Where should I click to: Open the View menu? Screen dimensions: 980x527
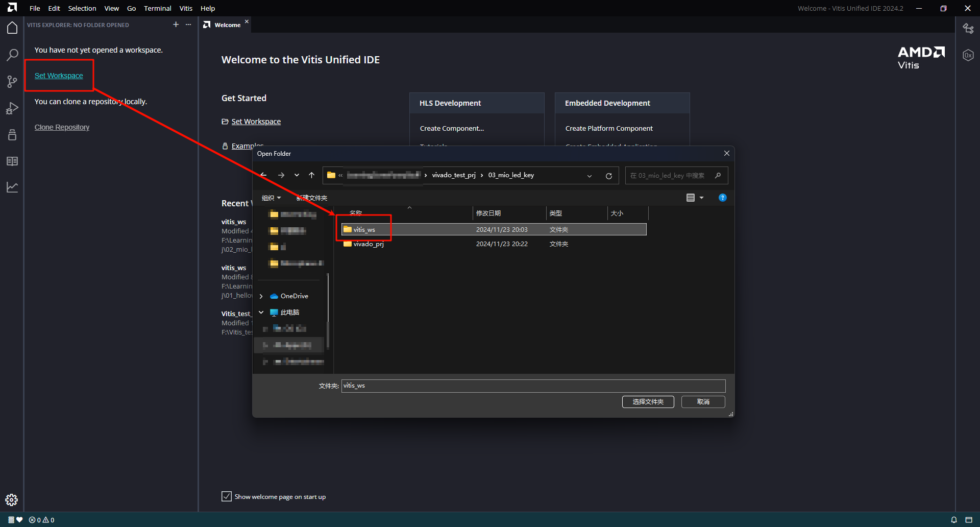112,8
